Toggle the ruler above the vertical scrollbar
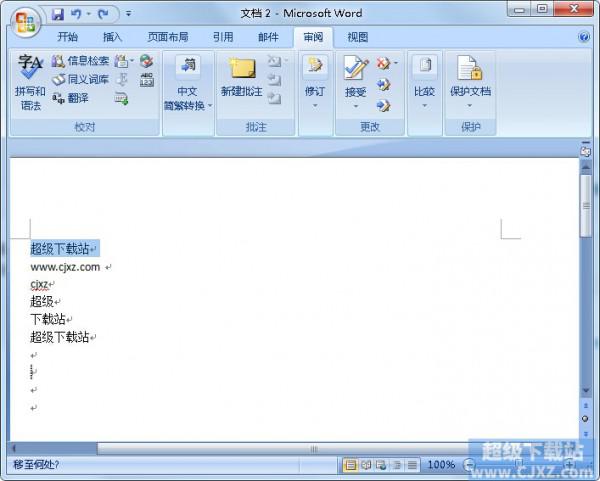Screen dimensions: 600x481 pos(585,151)
